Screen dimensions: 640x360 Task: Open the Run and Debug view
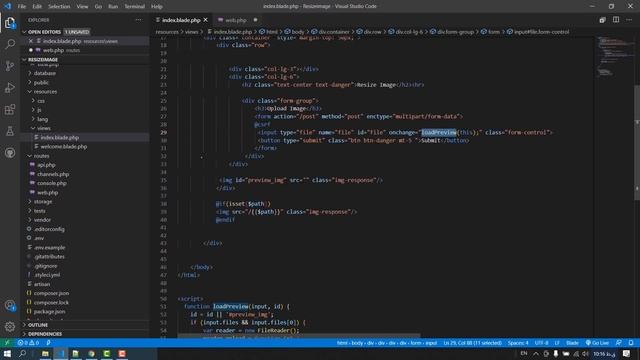10,88
